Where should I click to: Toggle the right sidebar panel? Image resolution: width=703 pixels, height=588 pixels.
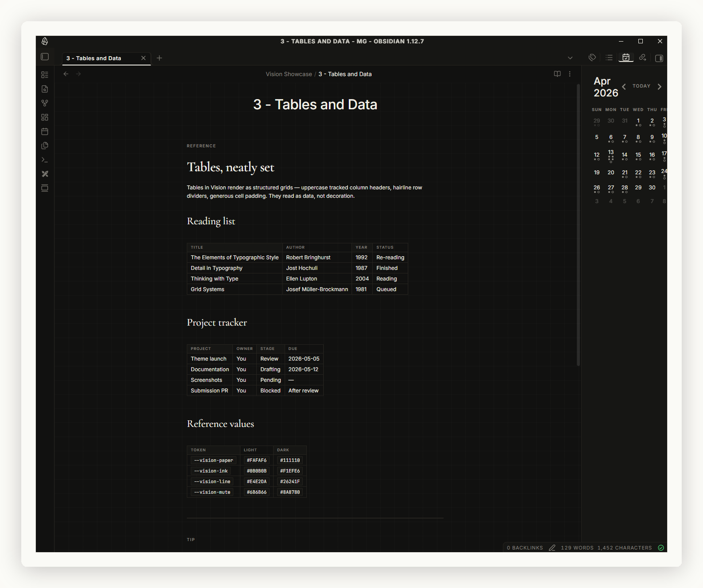pyautogui.click(x=659, y=58)
